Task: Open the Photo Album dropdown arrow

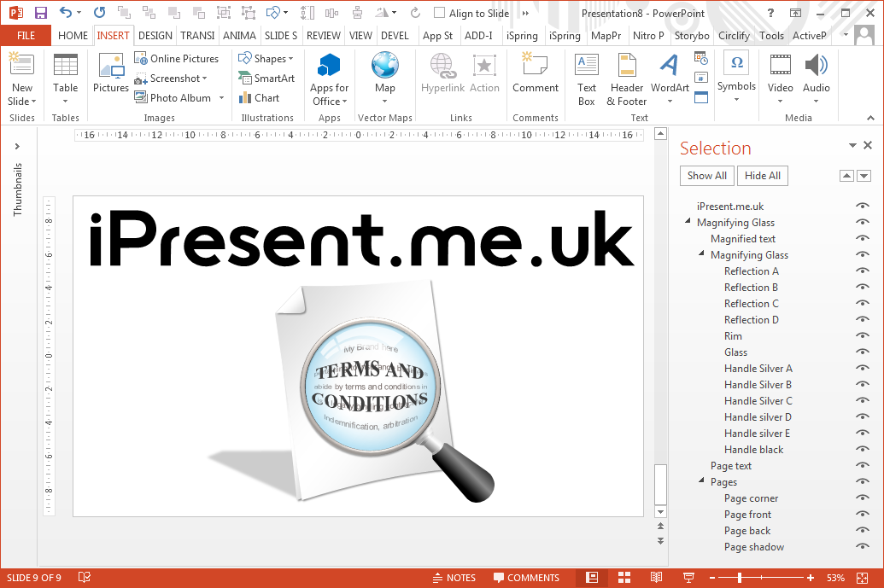Action: 221,98
